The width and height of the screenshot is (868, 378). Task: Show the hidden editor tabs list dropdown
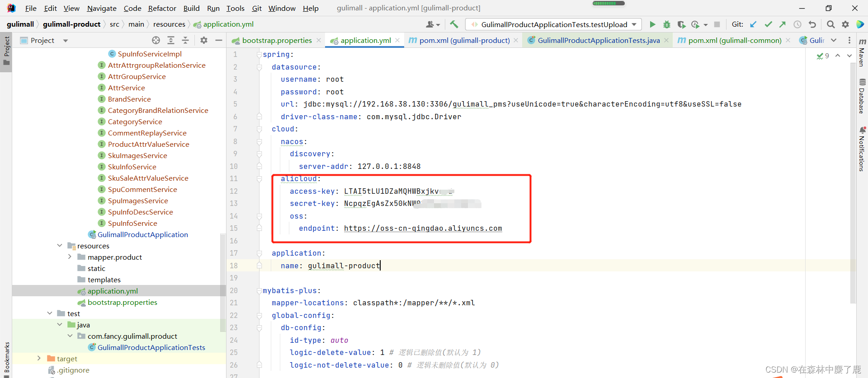coord(834,40)
